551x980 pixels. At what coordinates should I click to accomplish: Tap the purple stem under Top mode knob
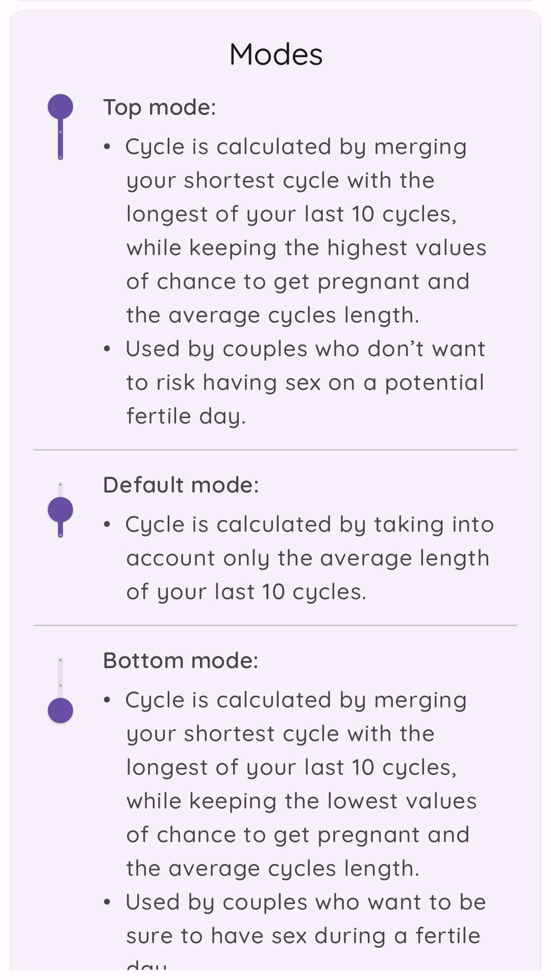[x=60, y=140]
